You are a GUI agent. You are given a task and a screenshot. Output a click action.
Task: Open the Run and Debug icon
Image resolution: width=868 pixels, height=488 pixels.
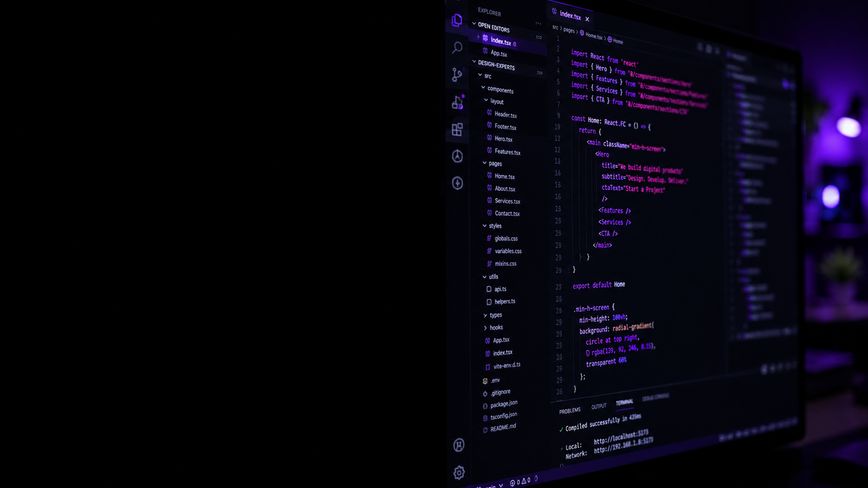click(x=457, y=102)
